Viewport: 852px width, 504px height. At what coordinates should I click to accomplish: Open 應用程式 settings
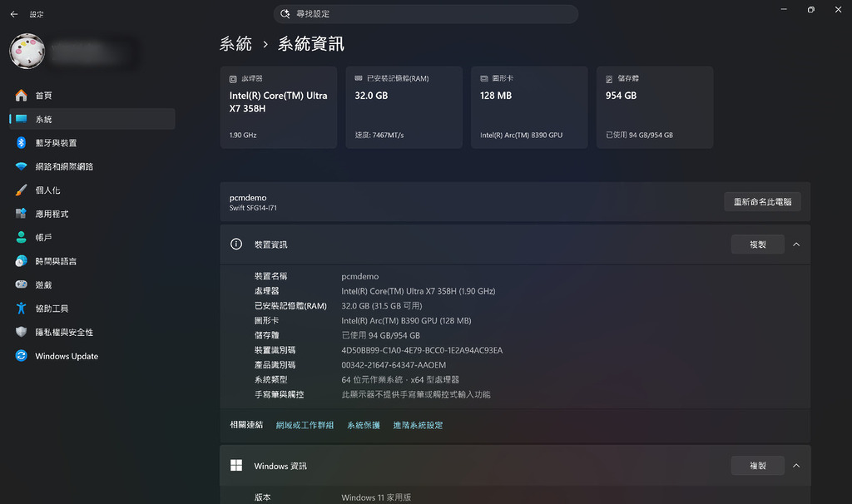[92, 214]
